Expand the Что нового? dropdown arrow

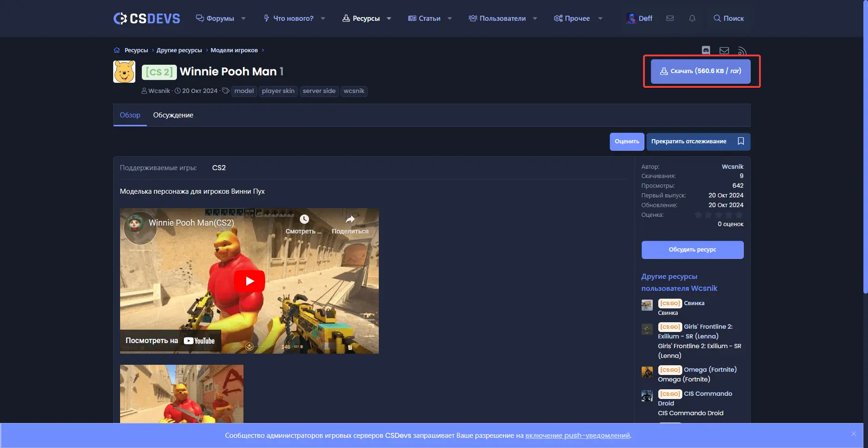click(x=323, y=18)
